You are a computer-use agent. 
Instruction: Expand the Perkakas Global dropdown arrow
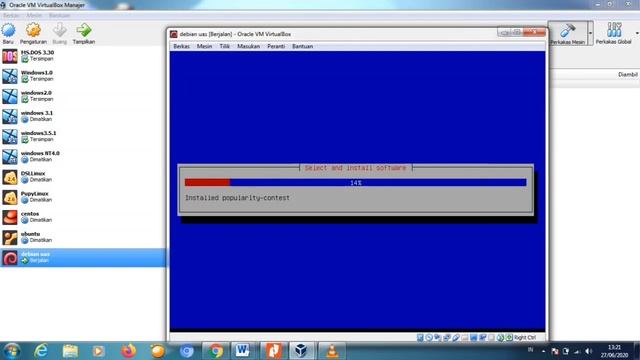pyautogui.click(x=637, y=33)
